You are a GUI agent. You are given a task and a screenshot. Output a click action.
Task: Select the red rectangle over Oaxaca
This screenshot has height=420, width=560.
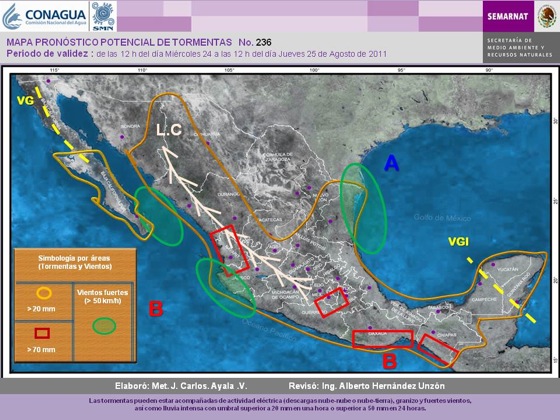[383, 339]
